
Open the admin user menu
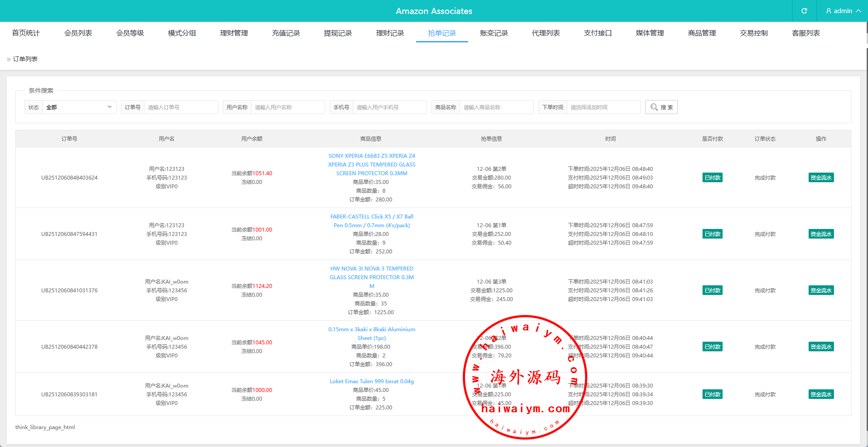[x=843, y=11]
